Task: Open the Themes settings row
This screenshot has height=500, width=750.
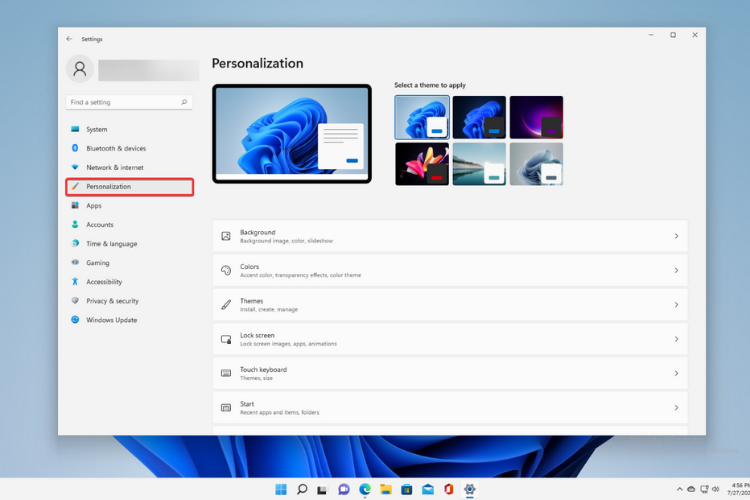Action: (450, 304)
